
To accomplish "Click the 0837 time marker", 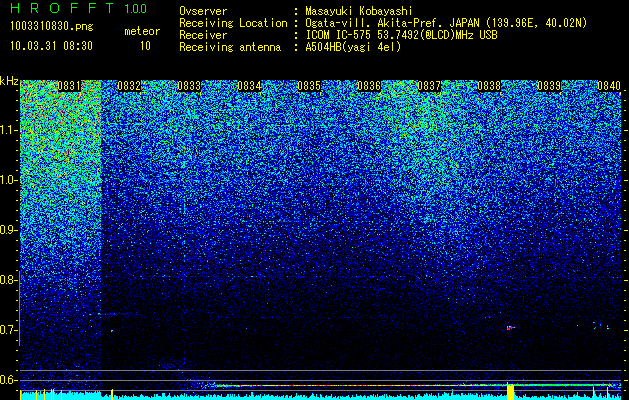I will click(429, 86).
